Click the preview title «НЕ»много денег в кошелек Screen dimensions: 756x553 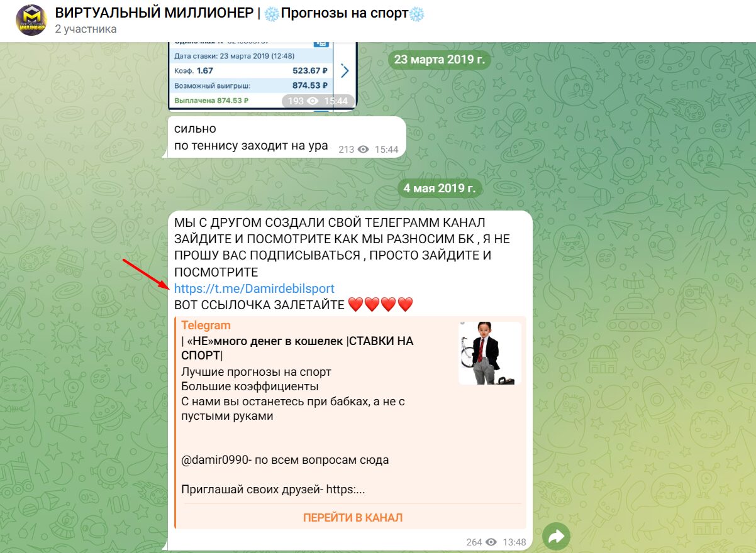(x=297, y=349)
